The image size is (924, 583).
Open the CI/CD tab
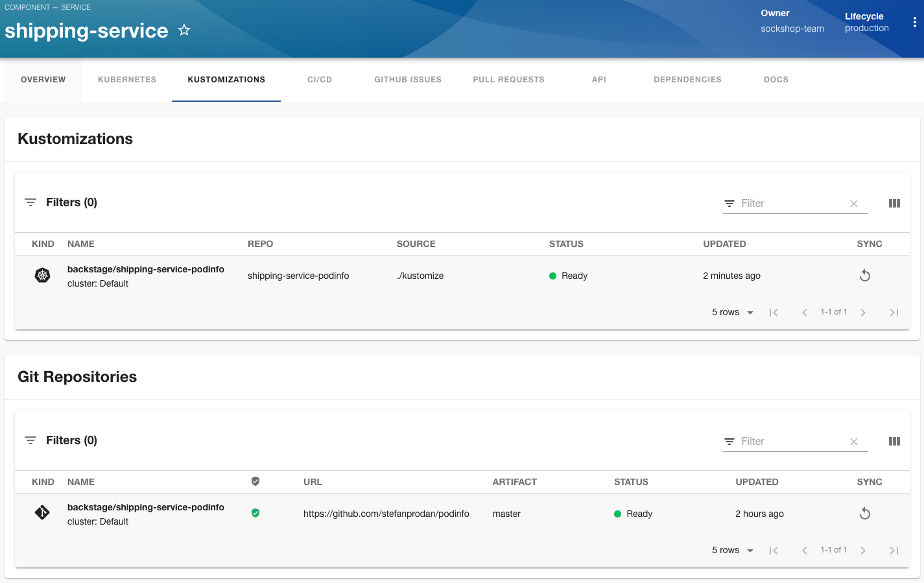[320, 80]
